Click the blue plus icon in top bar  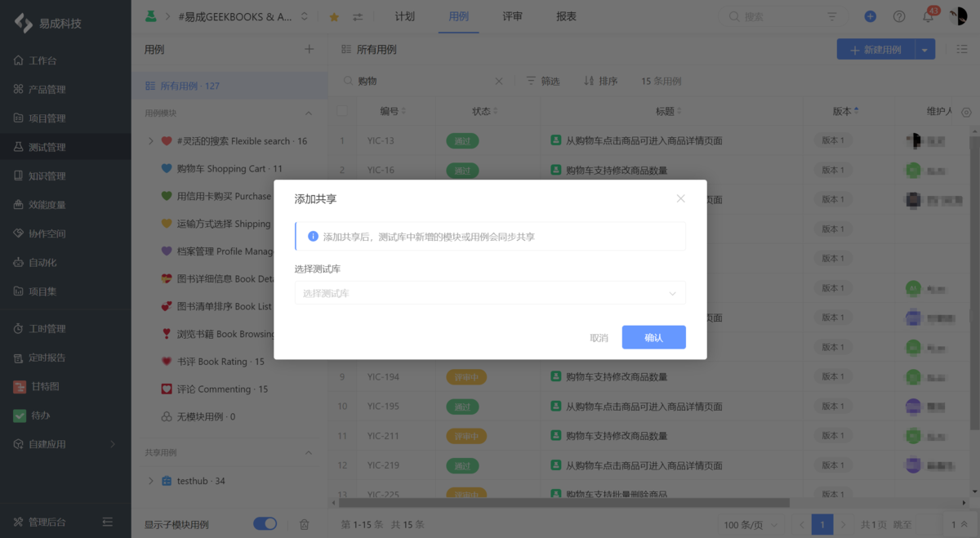point(869,16)
